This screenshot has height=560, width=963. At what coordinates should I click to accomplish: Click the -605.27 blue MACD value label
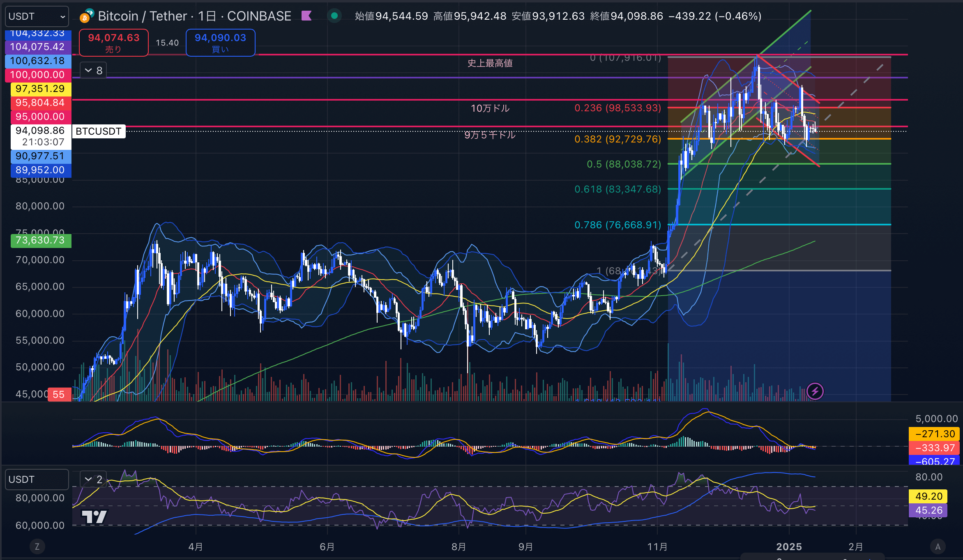click(934, 461)
